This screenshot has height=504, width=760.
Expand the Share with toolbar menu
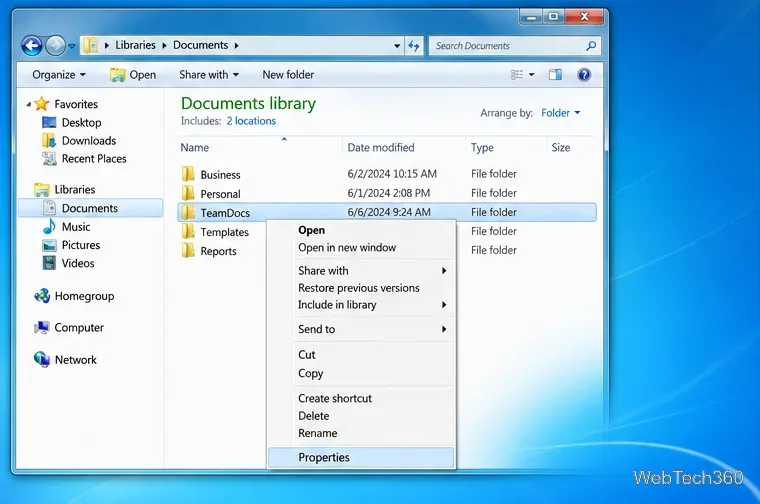[209, 75]
